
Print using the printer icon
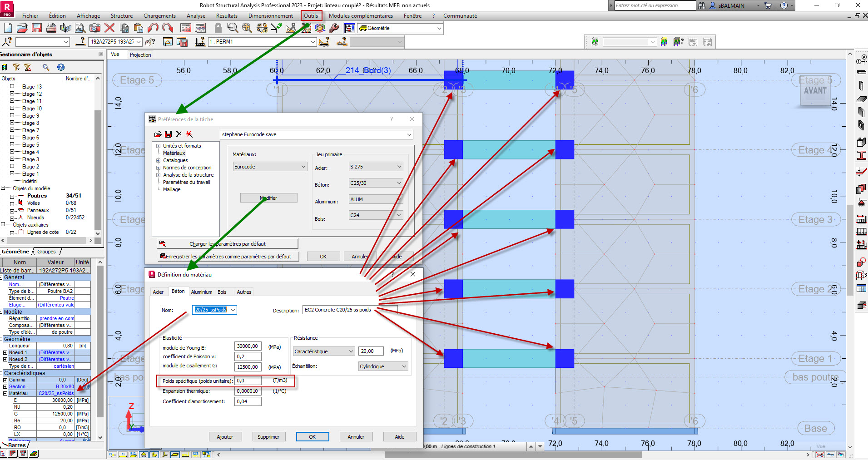(x=51, y=28)
